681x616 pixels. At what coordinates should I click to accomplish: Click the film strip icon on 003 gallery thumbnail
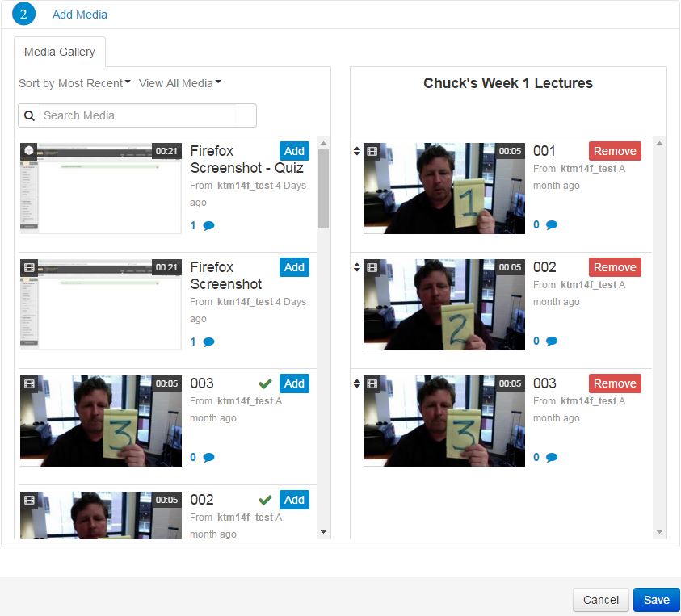tap(29, 383)
